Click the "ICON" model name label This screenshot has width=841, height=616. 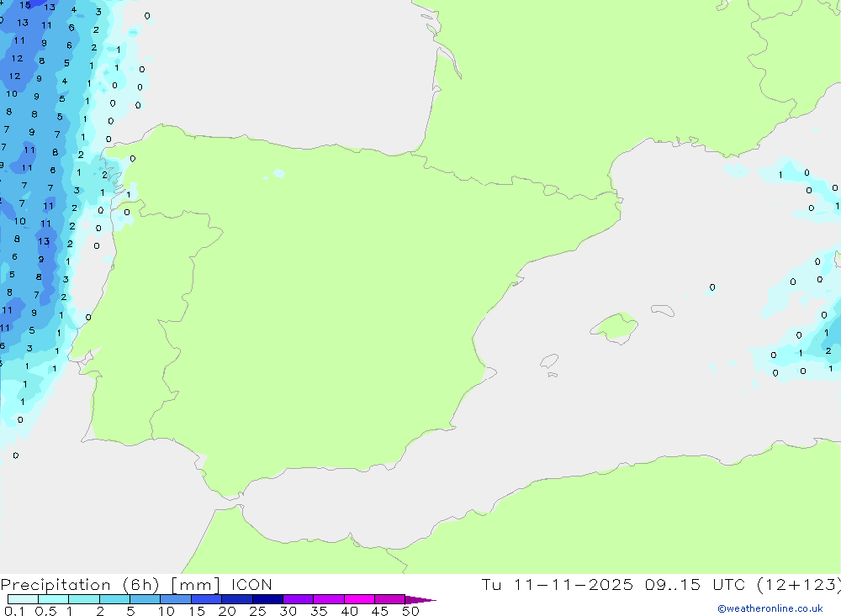pyautogui.click(x=251, y=584)
